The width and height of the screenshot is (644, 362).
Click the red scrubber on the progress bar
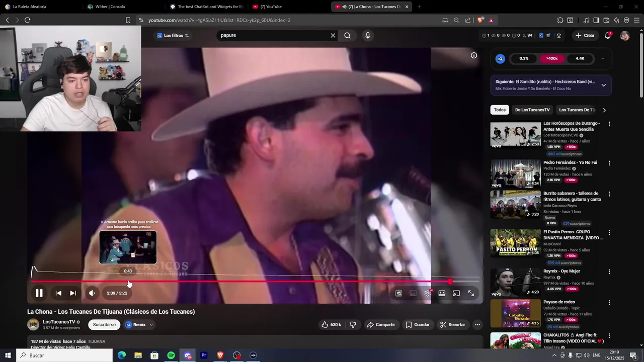(450, 282)
